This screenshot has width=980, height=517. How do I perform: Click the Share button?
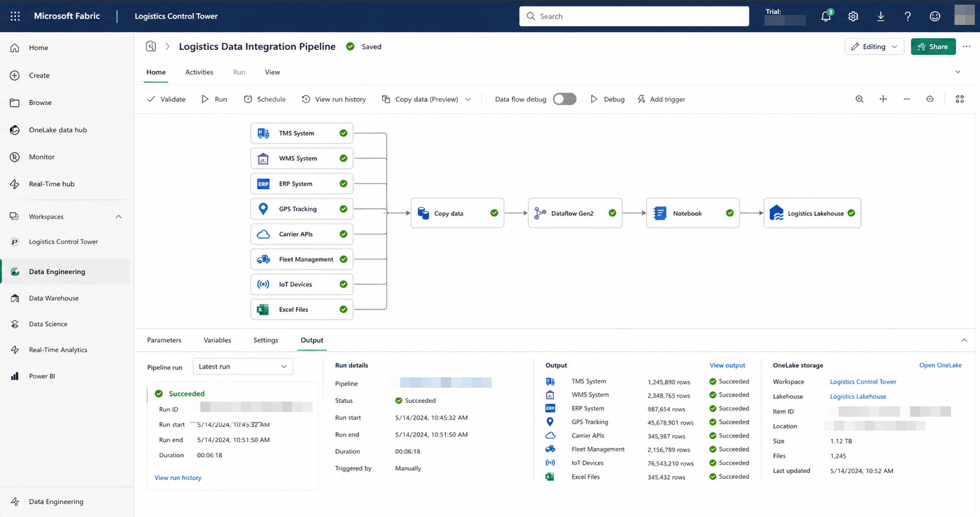click(933, 46)
